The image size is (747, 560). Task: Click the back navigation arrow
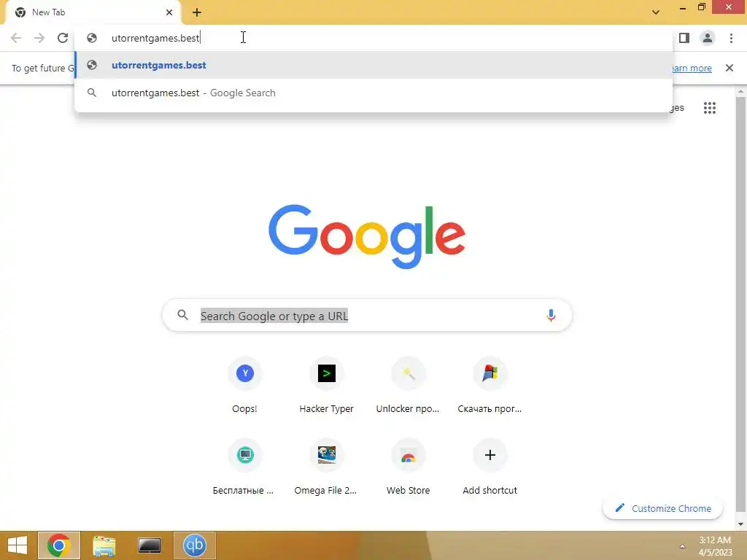(16, 38)
